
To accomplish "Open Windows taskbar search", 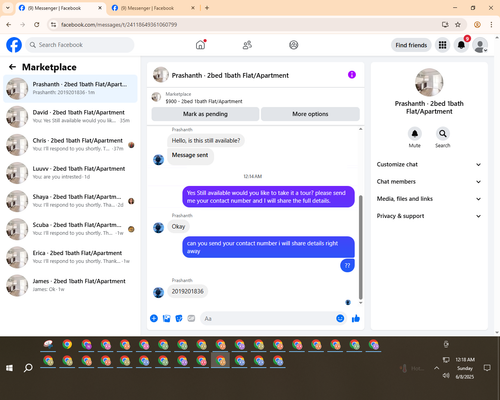I will click(x=28, y=368).
